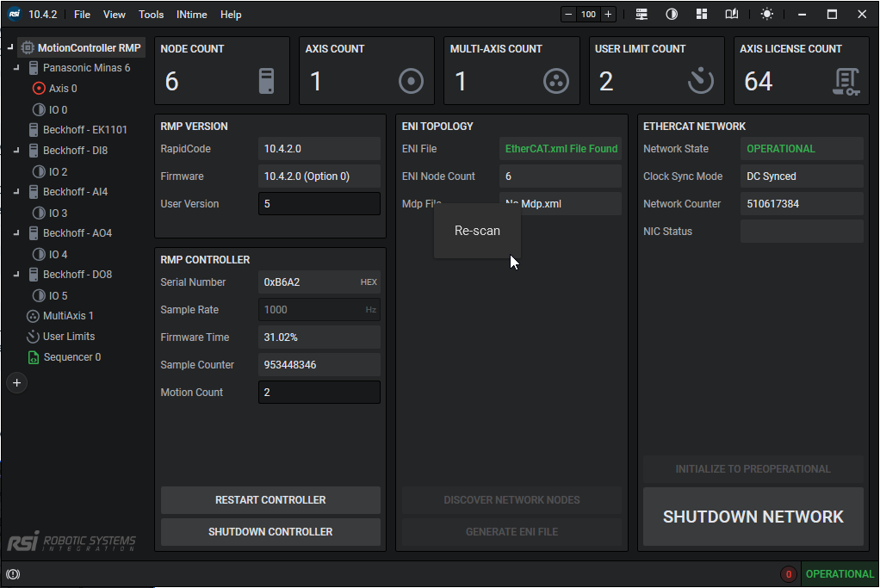The height and width of the screenshot is (588, 880).
Task: Click the Motion Count input field
Action: click(319, 393)
